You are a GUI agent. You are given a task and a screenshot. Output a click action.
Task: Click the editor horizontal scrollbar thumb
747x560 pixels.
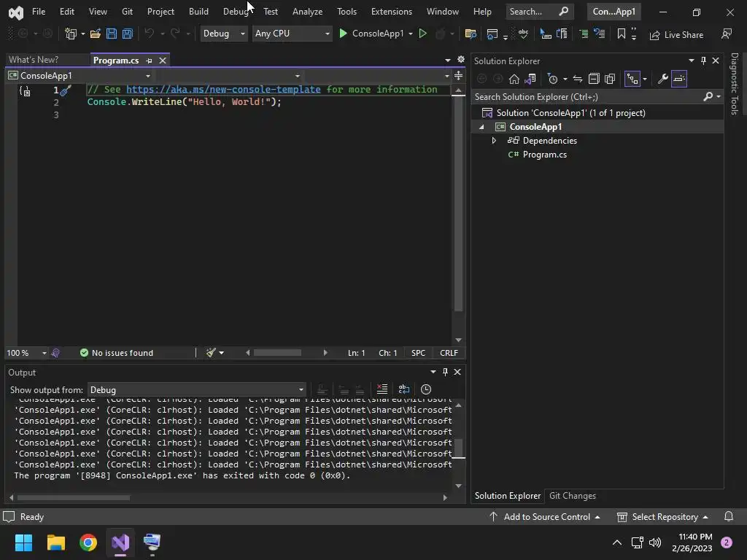tap(277, 353)
